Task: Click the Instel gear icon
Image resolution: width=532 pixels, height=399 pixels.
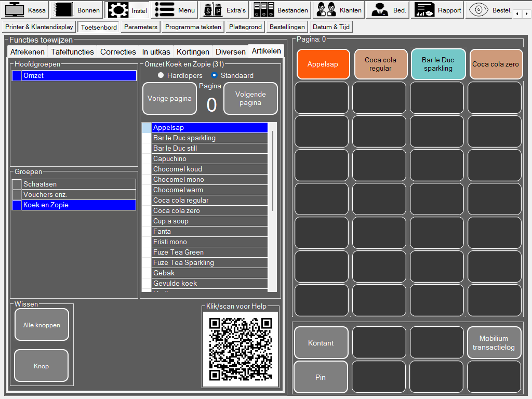Action: pyautogui.click(x=118, y=10)
